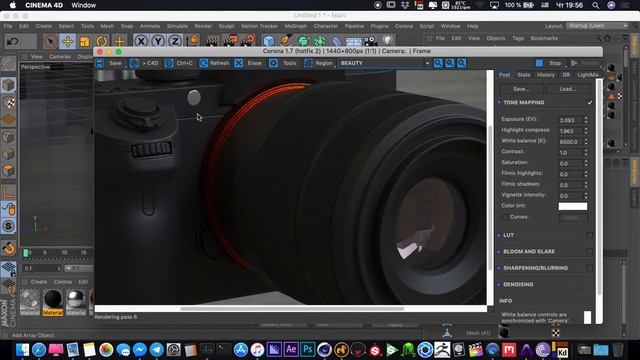
Task: Click Highlight compress stepper arrows
Action: [586, 131]
